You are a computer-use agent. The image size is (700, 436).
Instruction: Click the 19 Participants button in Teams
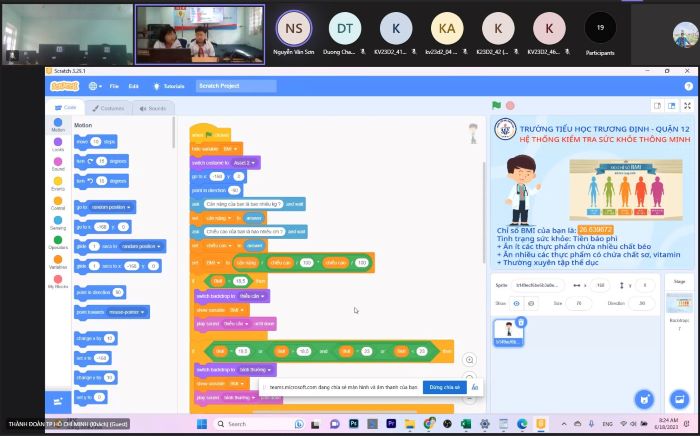600,33
